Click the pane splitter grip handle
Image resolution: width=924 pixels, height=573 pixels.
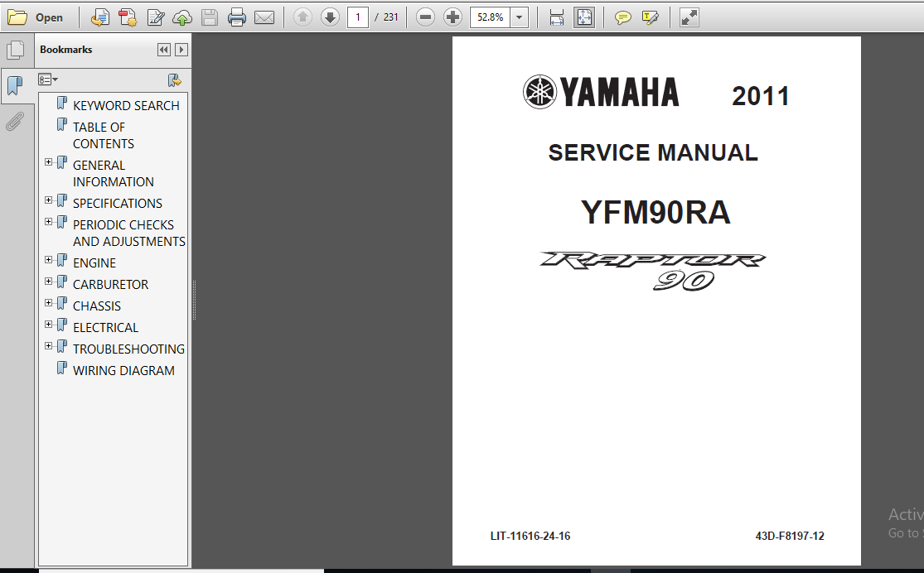click(x=194, y=300)
